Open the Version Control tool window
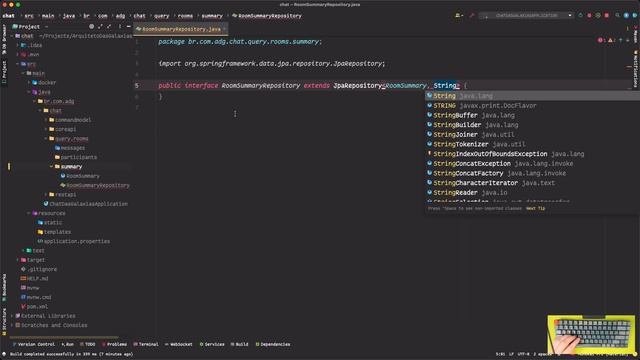 tap(33, 344)
